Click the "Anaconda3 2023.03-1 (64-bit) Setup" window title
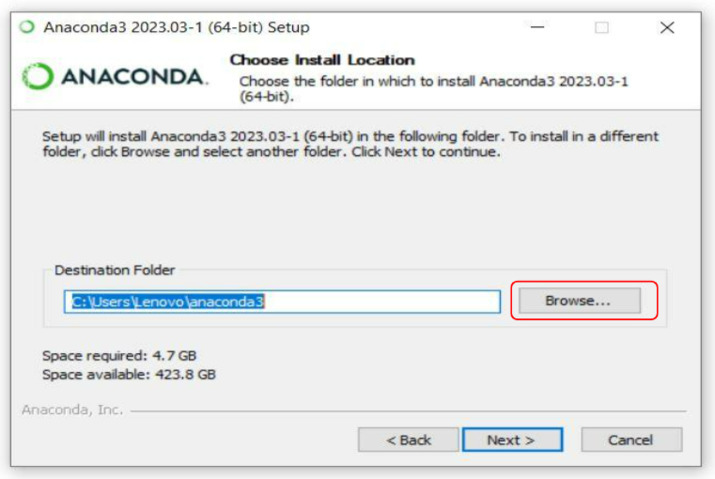This screenshot has width=715, height=479. (x=176, y=28)
